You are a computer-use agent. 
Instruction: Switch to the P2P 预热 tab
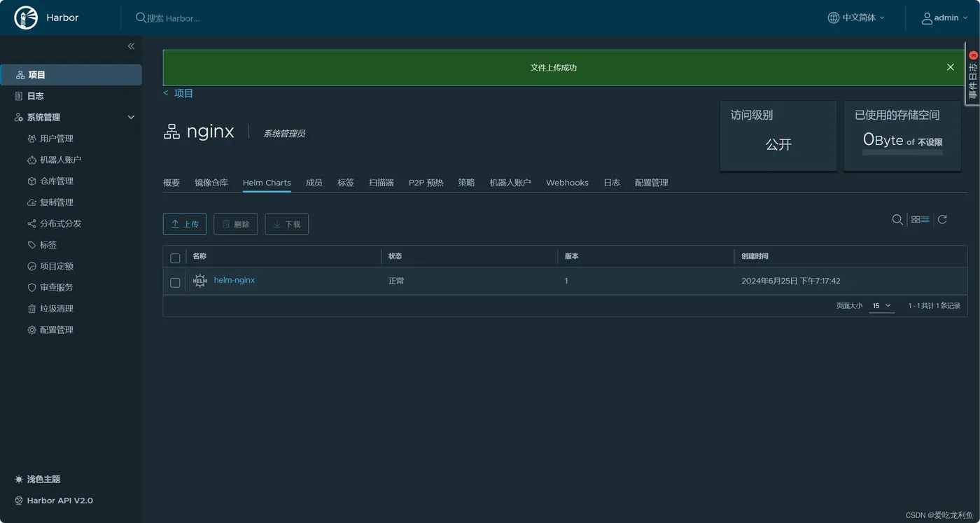426,183
